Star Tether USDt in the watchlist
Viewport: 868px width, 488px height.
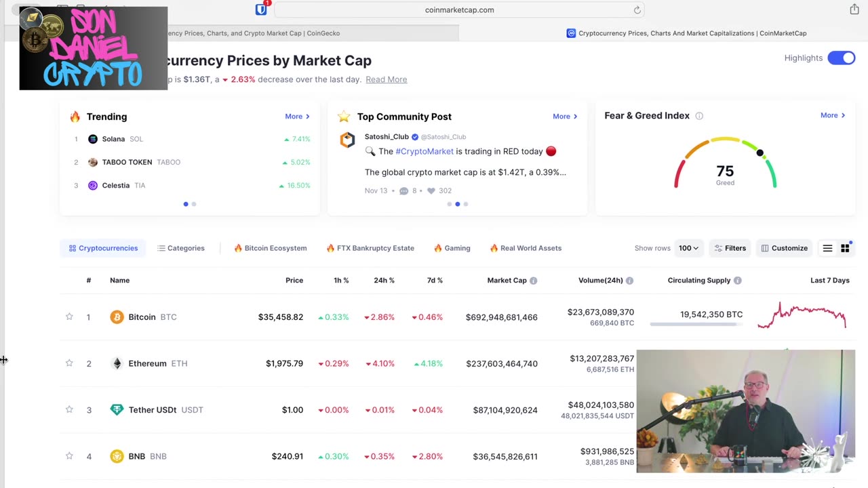coord(69,409)
